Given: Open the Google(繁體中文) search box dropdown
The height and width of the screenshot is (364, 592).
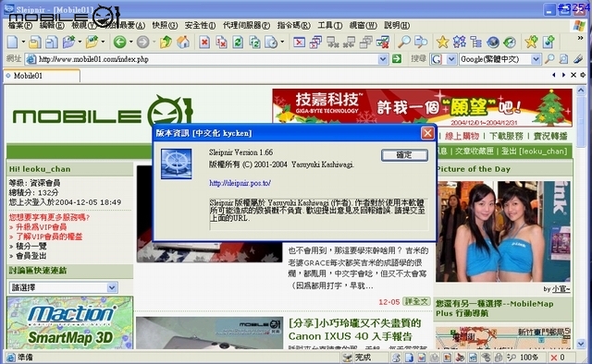Looking at the screenshot, I should [x=536, y=59].
